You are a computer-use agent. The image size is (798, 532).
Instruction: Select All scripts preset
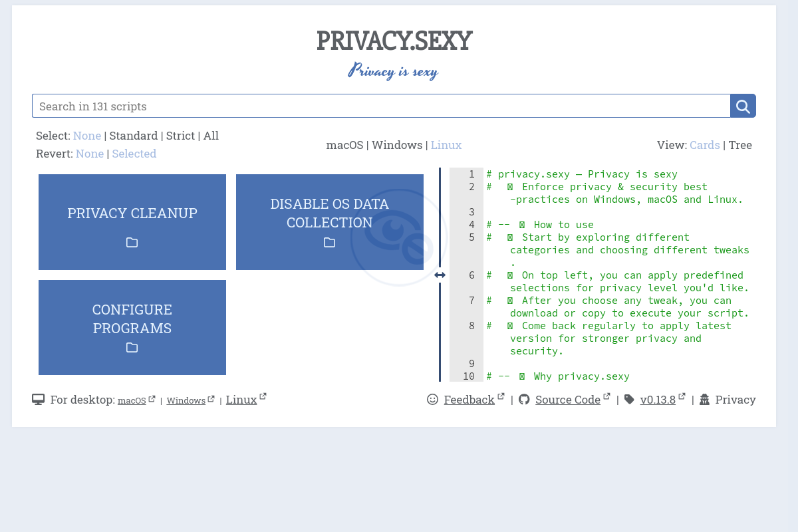(211, 136)
